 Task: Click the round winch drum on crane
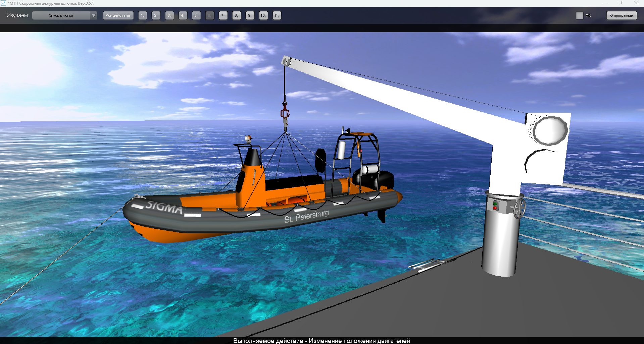(x=550, y=131)
